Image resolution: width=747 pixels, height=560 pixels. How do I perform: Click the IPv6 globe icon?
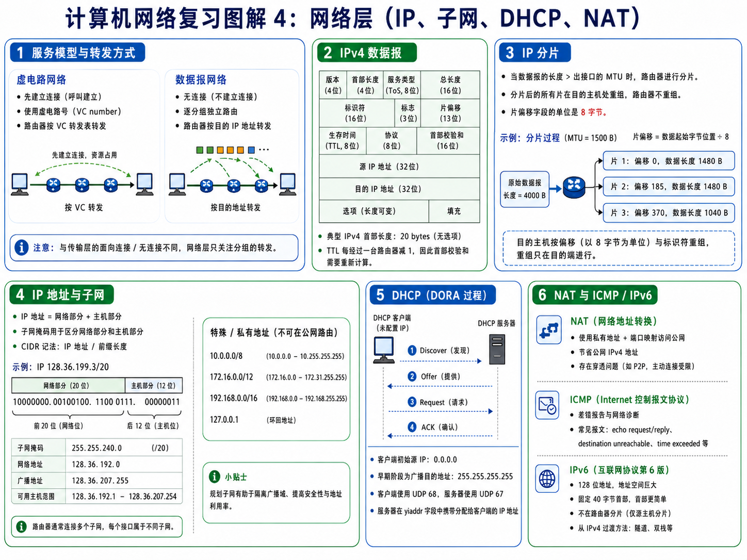click(547, 479)
